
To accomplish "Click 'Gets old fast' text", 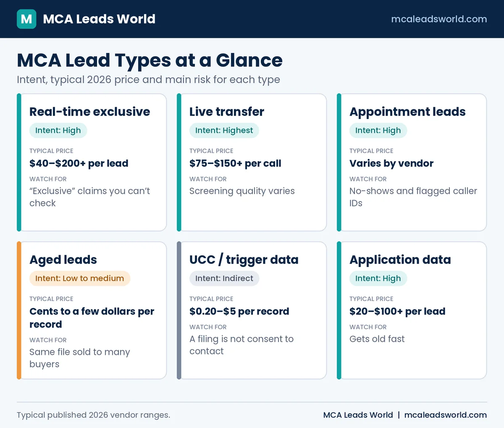I will 377,339.
